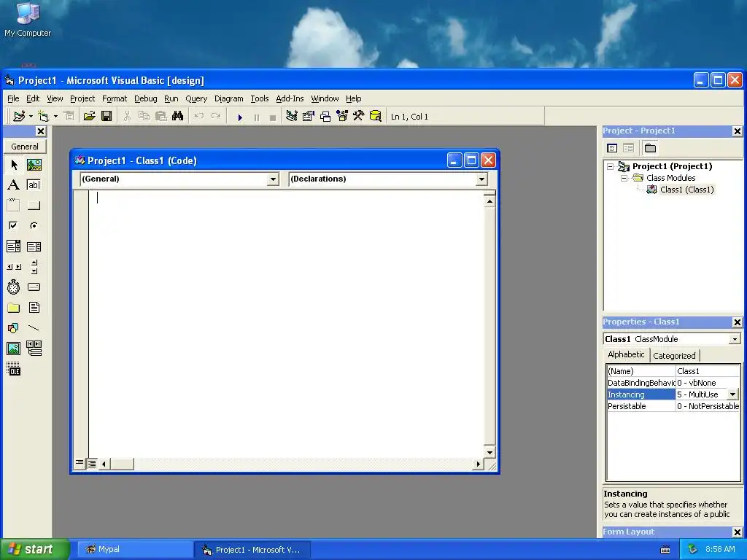This screenshot has width=747, height=560.
Task: Switch to the Categorized properties tab
Action: tap(674, 356)
